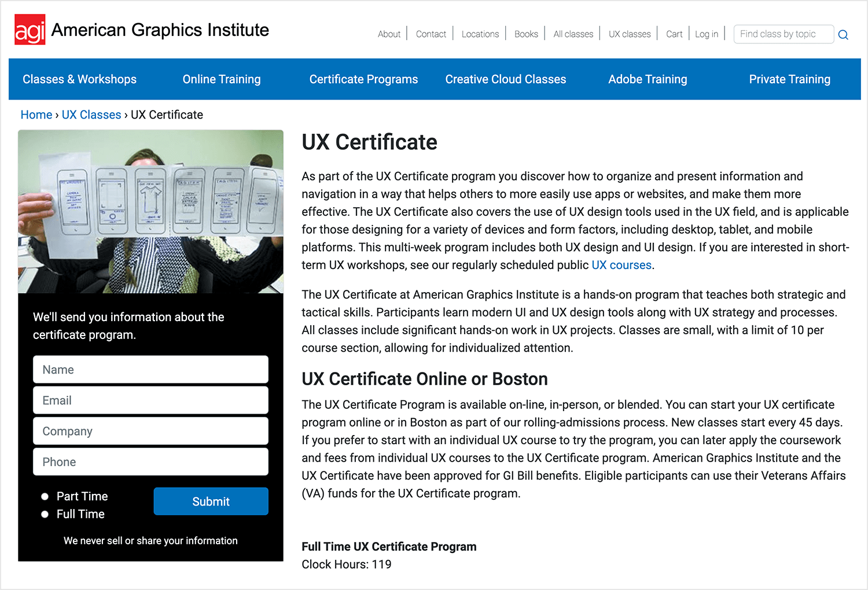This screenshot has height=590, width=868.
Task: Click UX Certificate breadcrumb current page
Action: (167, 115)
